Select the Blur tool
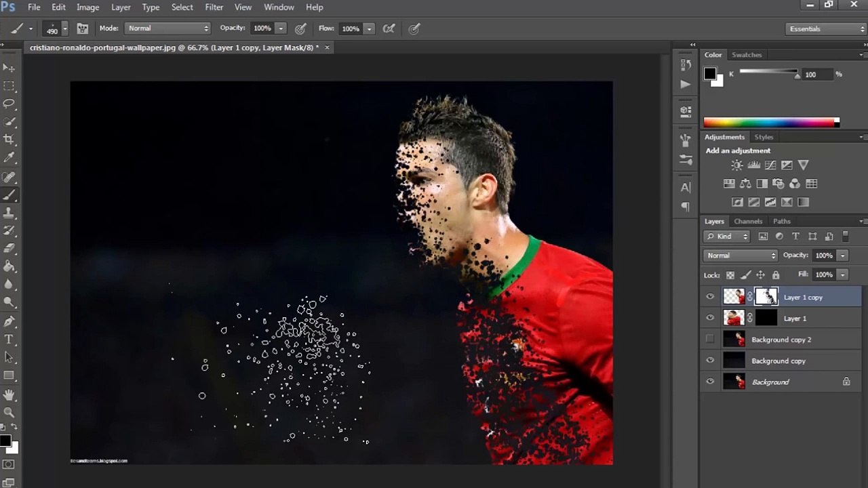 click(x=9, y=285)
